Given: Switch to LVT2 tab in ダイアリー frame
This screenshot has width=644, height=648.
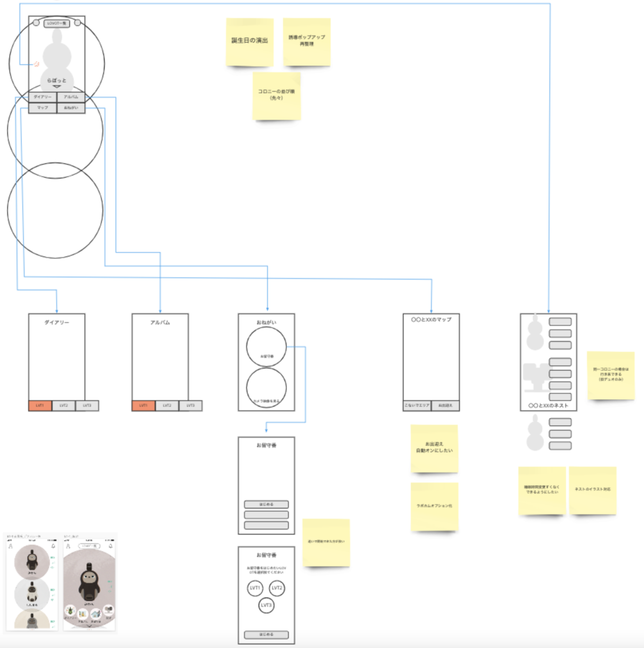Looking at the screenshot, I should coord(64,406).
